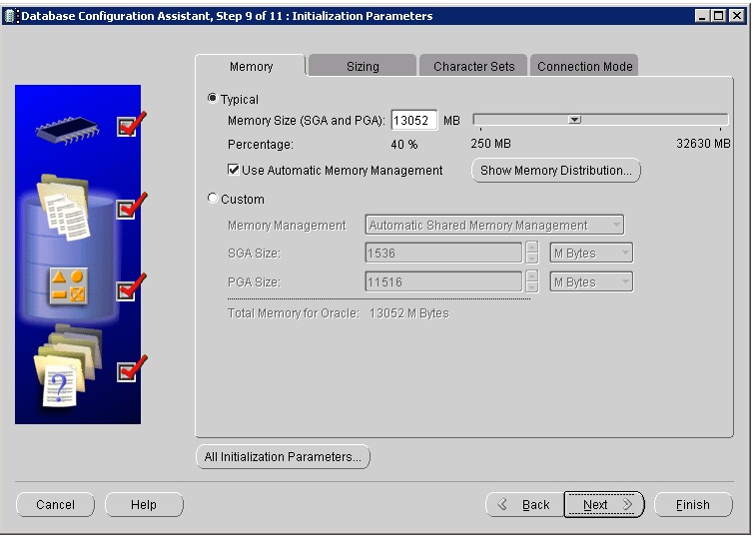Open the Memory Management dropdown
Image resolution: width=756 pixels, height=536 pixels.
(494, 226)
